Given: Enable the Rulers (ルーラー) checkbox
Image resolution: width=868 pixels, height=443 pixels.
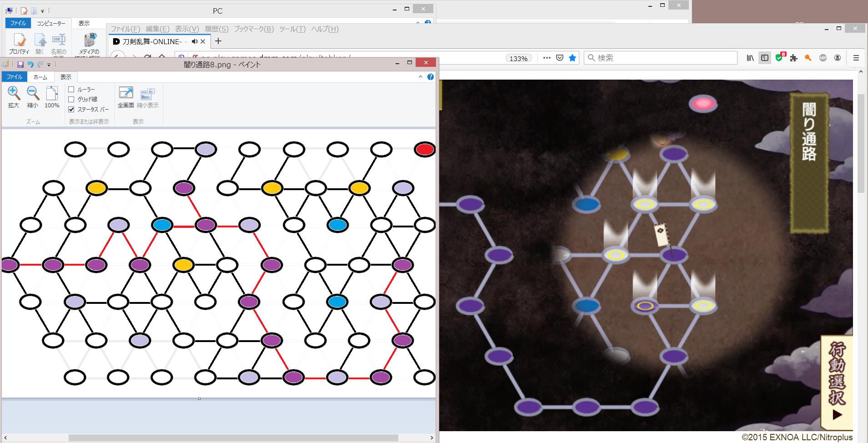Looking at the screenshot, I should 71,90.
